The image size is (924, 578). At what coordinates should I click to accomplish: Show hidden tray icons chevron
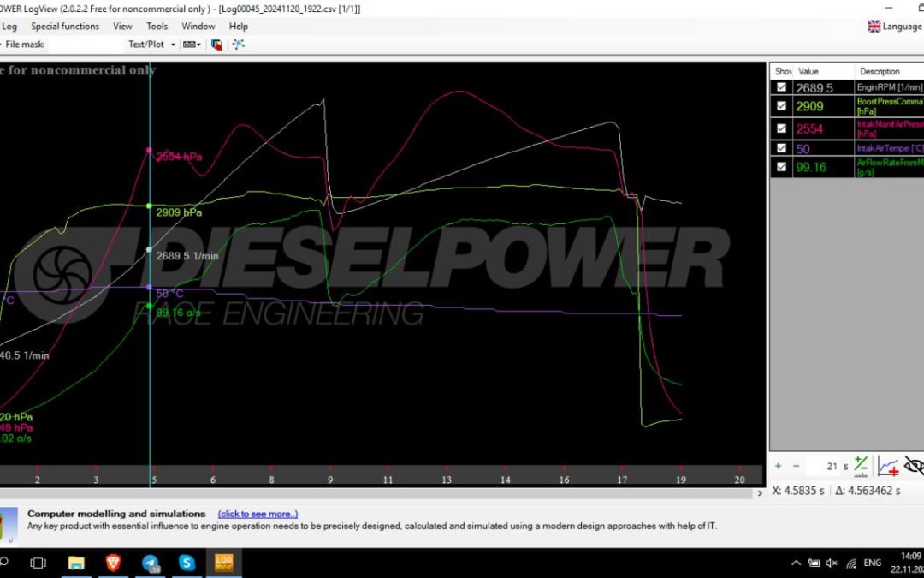(796, 563)
